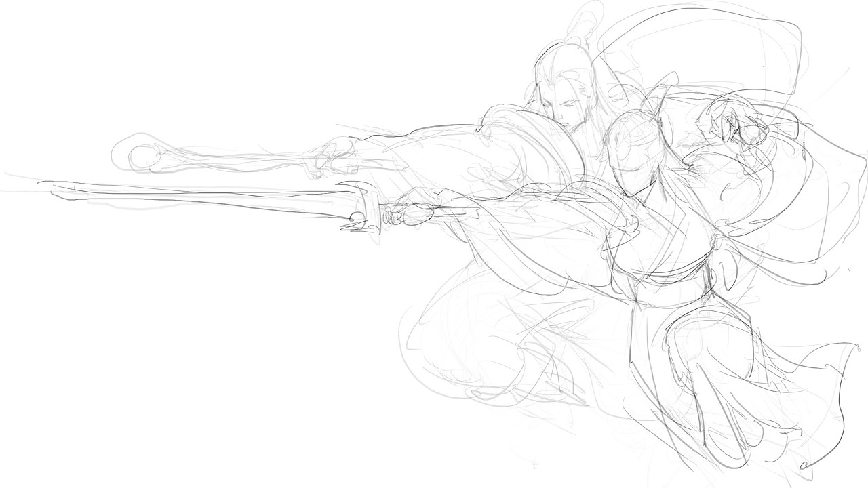Click the front swordsman's face

click(567, 112)
